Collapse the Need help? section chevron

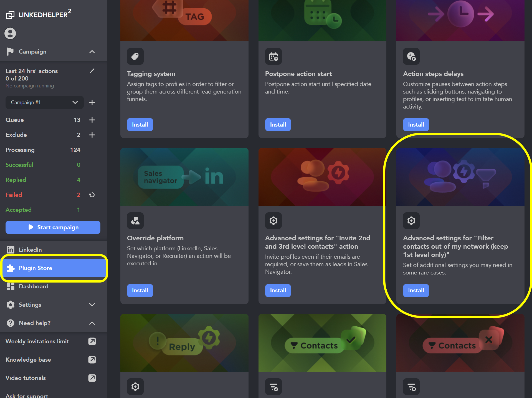92,323
